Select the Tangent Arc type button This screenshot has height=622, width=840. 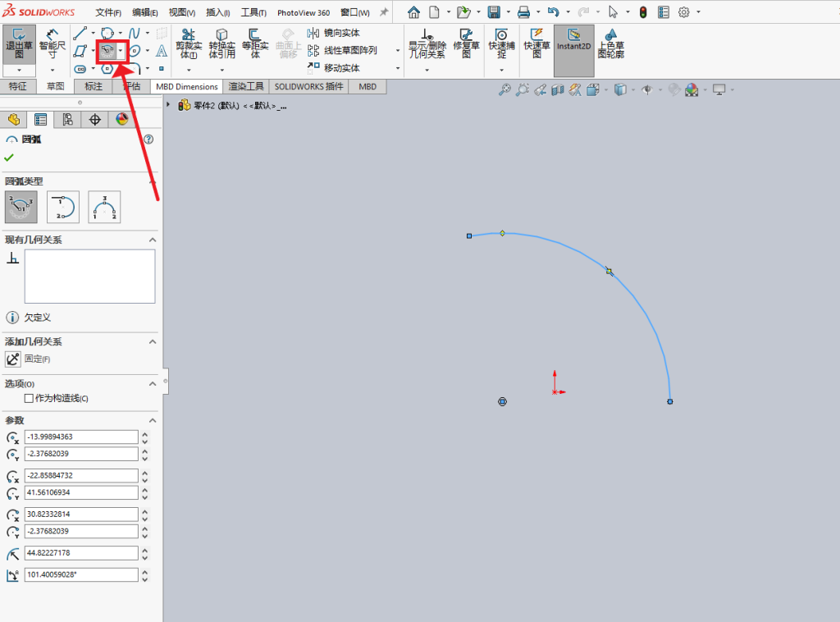point(63,207)
